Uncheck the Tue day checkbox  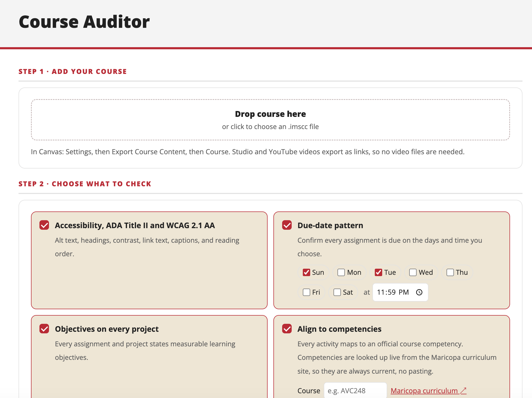pyautogui.click(x=378, y=272)
